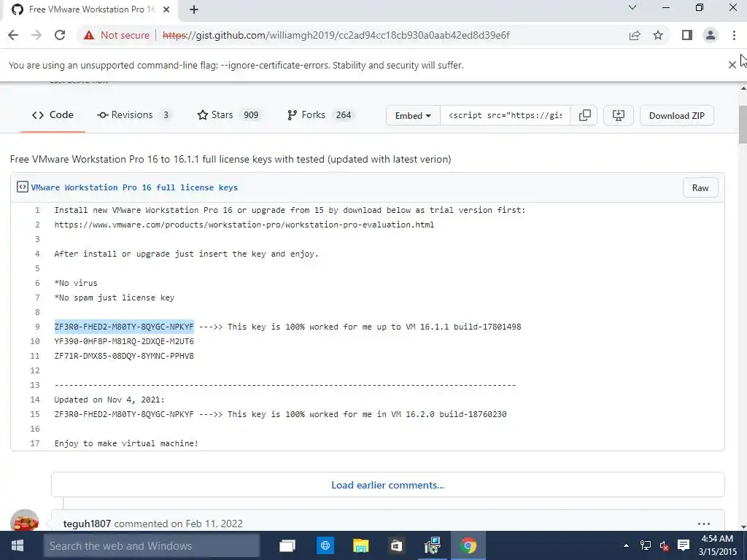Screen dimensions: 747x560
Task: Click the license key on line 10
Action: pos(124,341)
